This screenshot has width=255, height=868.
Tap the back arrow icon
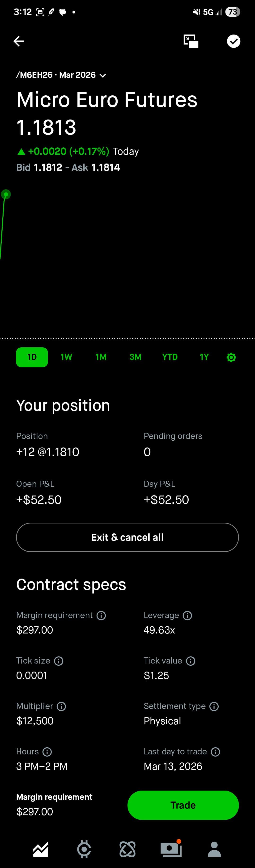(x=19, y=41)
